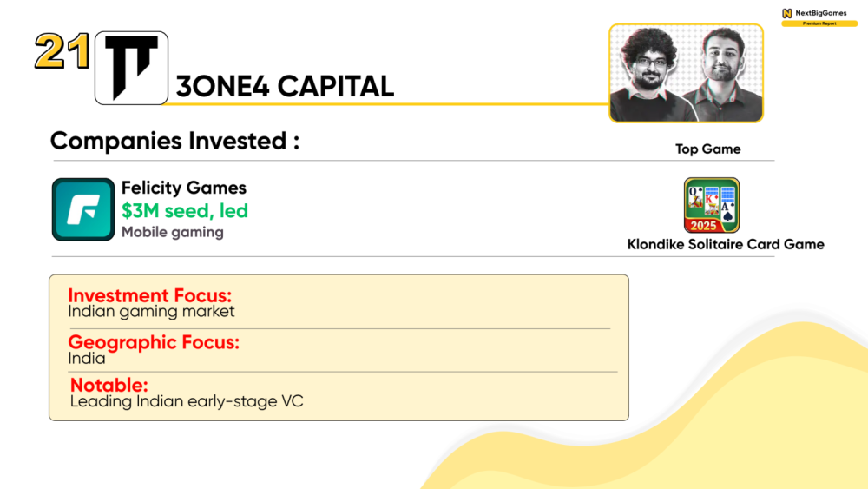Open the founders photo thumbnail

(686, 73)
